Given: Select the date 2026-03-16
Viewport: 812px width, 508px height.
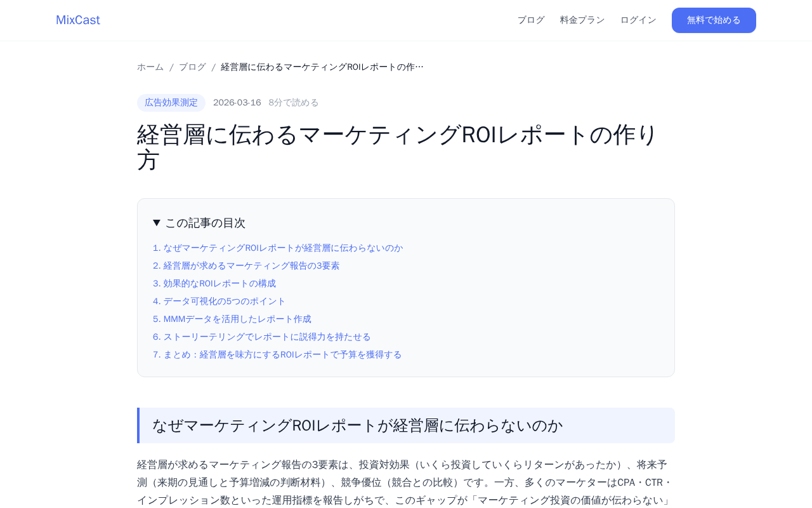Looking at the screenshot, I should click(237, 103).
